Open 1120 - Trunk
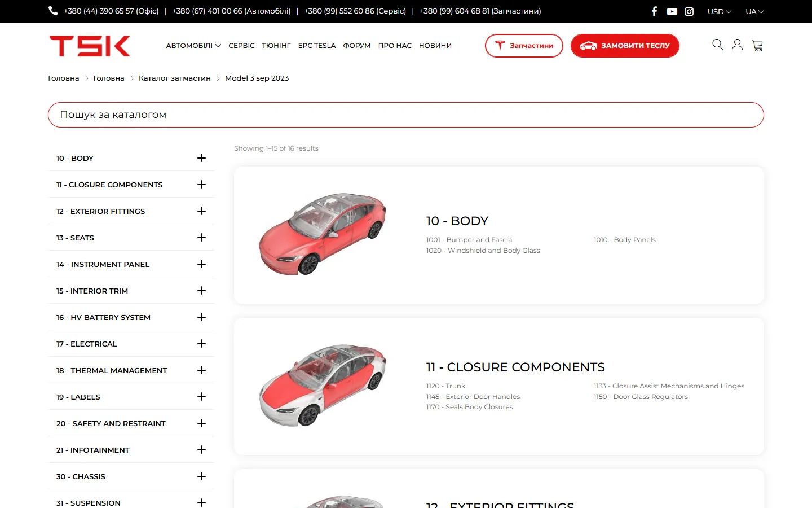Screen dimensions: 812x508 [x=445, y=386]
